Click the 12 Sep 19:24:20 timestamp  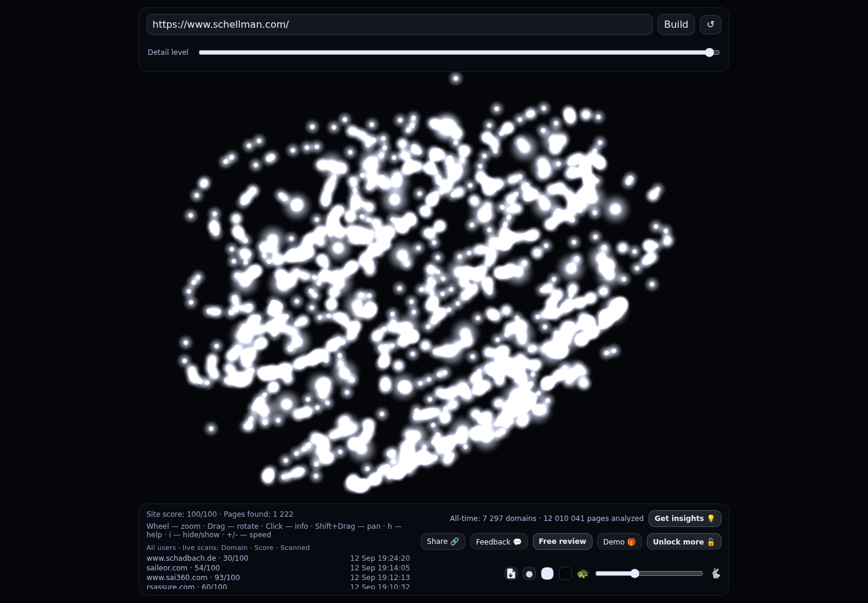pyautogui.click(x=380, y=558)
